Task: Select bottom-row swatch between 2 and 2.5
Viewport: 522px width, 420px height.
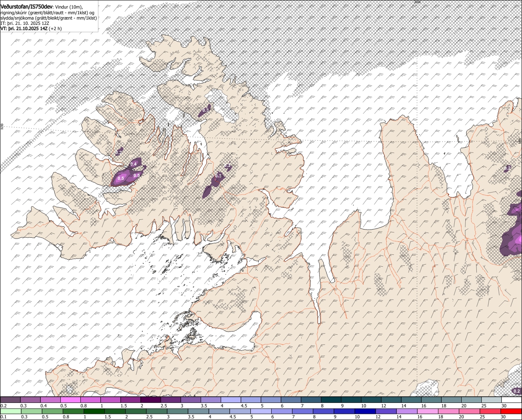Action: [136, 411]
